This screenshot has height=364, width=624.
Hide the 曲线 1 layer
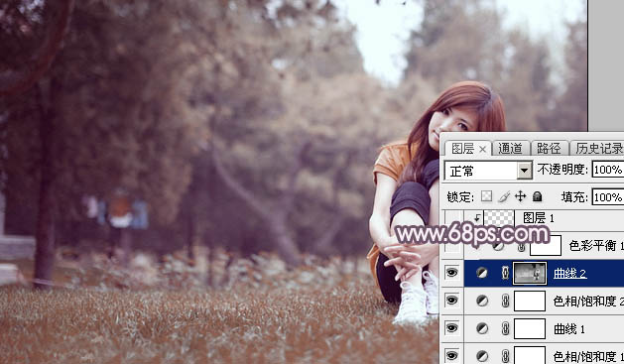451,328
